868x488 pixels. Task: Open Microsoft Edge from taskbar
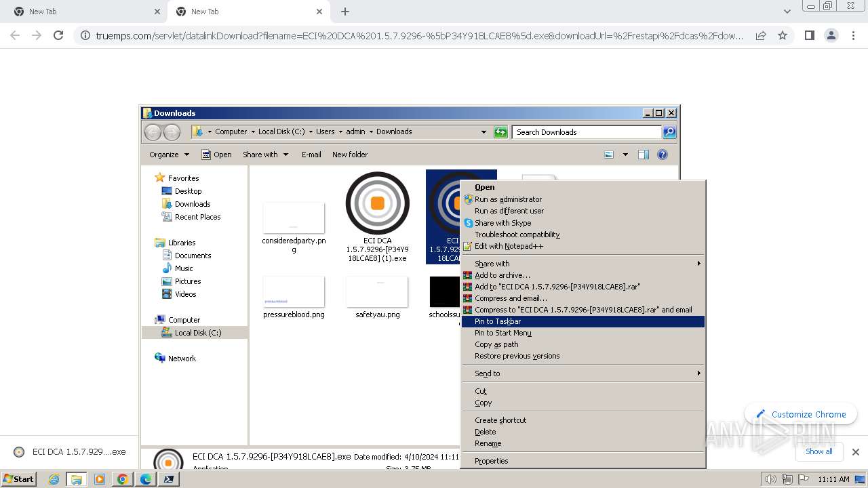(146, 479)
